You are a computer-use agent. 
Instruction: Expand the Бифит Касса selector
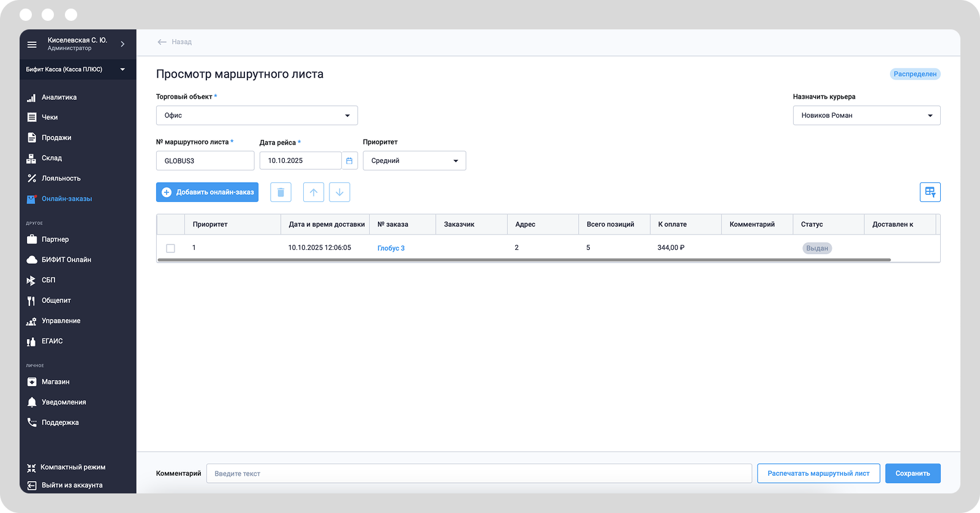[x=78, y=70]
